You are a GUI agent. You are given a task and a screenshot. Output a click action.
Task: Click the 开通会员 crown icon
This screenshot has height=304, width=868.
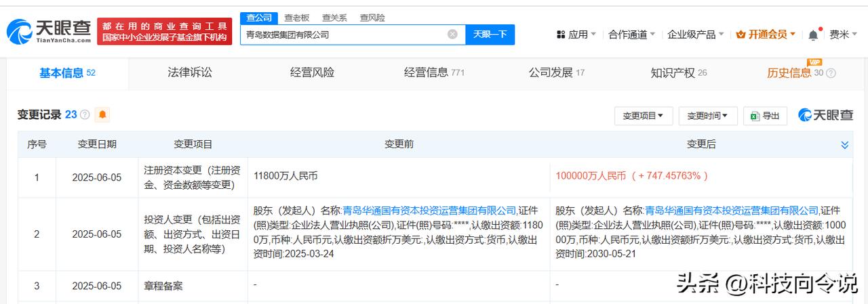741,35
